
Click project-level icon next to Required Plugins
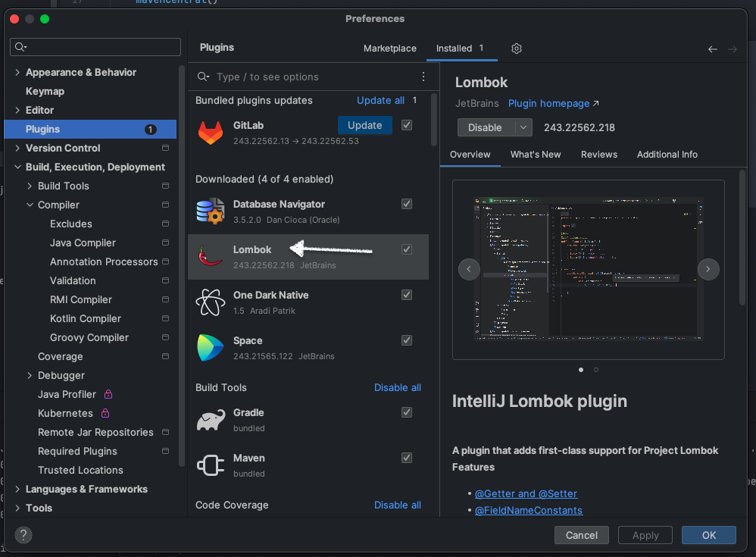coord(165,451)
